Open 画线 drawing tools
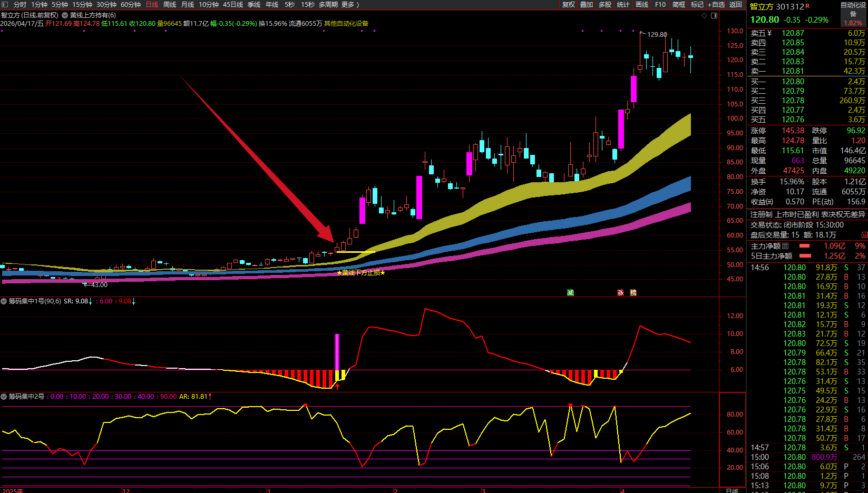The height and width of the screenshot is (493, 868). [x=642, y=4]
